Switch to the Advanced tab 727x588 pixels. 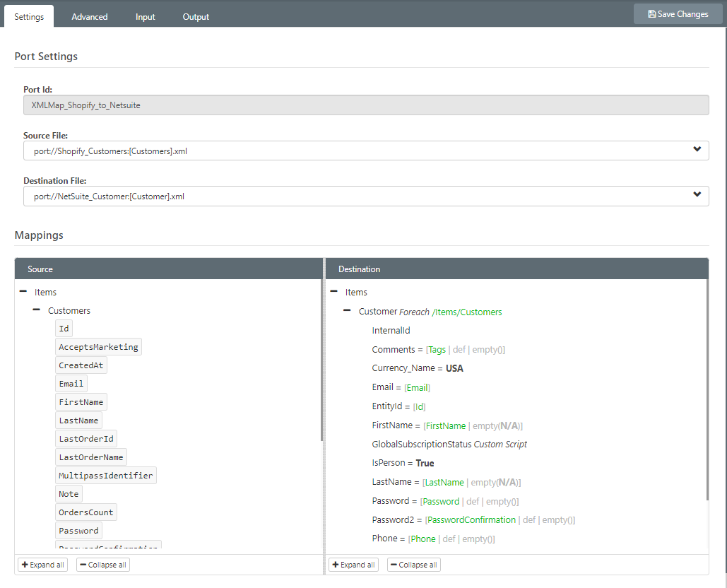pyautogui.click(x=90, y=17)
